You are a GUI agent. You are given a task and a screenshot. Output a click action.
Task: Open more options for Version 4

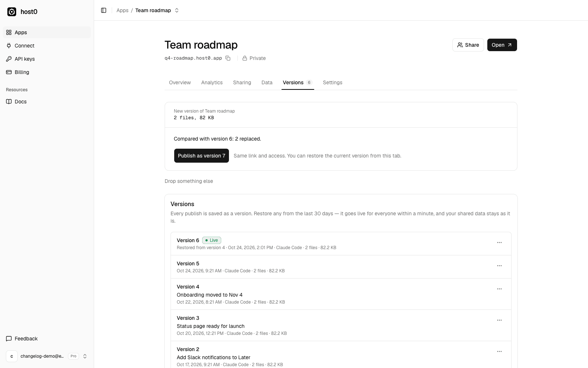tap(499, 289)
